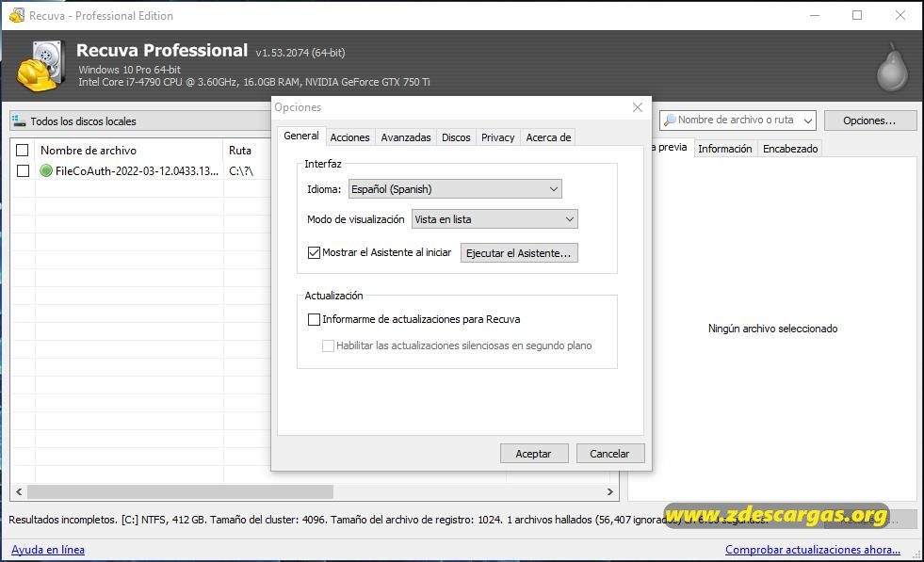Viewport: 924px width, 562px height.
Task: Click the Ruta column header
Action: click(x=247, y=151)
